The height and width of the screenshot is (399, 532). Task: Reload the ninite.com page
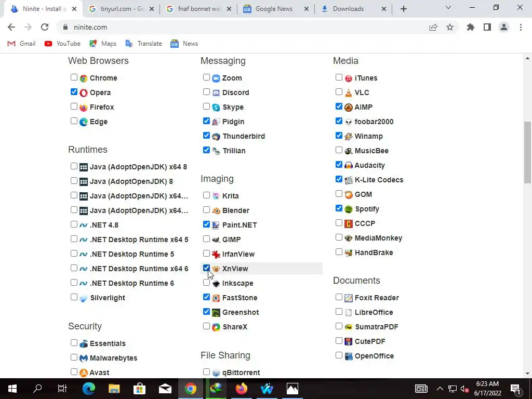click(x=45, y=27)
